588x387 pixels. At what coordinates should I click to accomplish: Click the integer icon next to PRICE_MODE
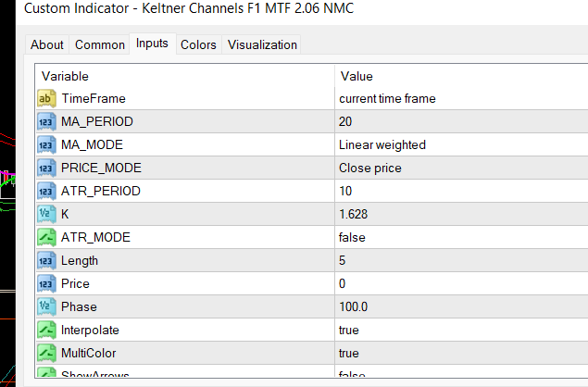tap(46, 168)
